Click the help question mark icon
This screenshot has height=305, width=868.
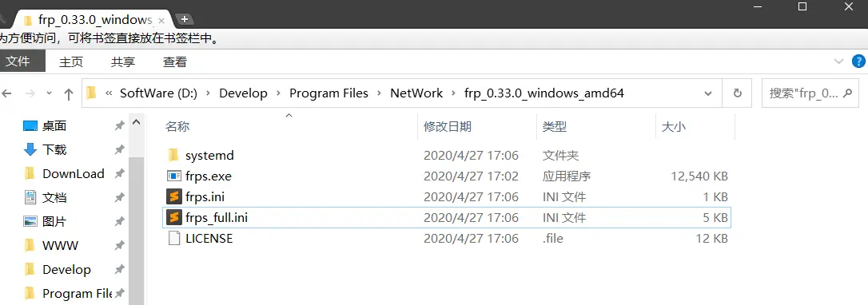(858, 61)
